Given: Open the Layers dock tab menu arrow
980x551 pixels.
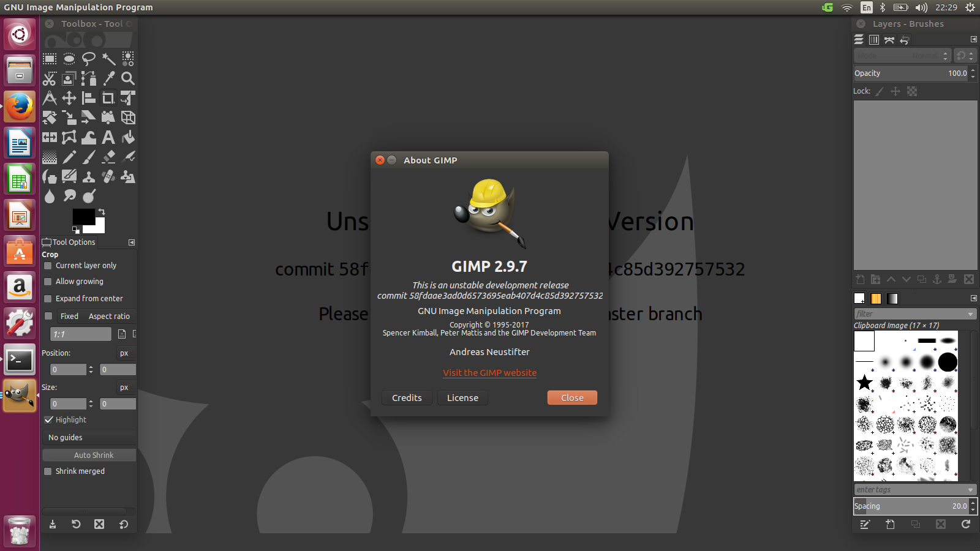Looking at the screenshot, I should click(x=974, y=39).
